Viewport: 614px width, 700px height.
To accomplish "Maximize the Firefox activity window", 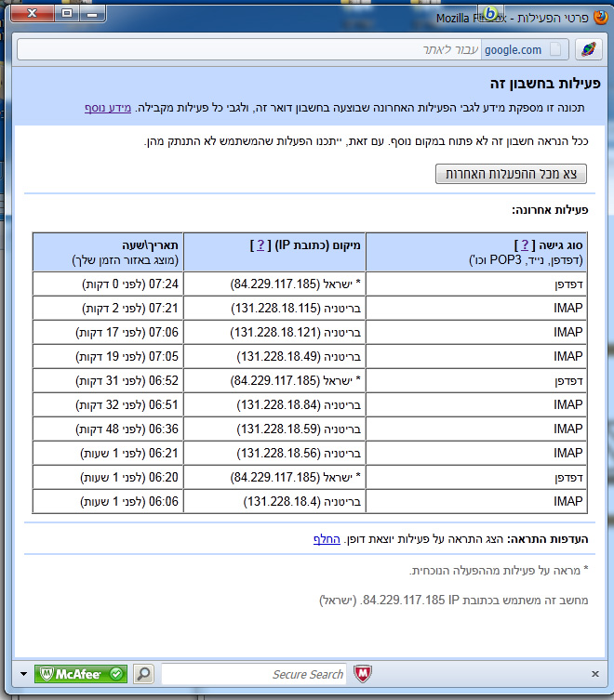I will coord(67,13).
